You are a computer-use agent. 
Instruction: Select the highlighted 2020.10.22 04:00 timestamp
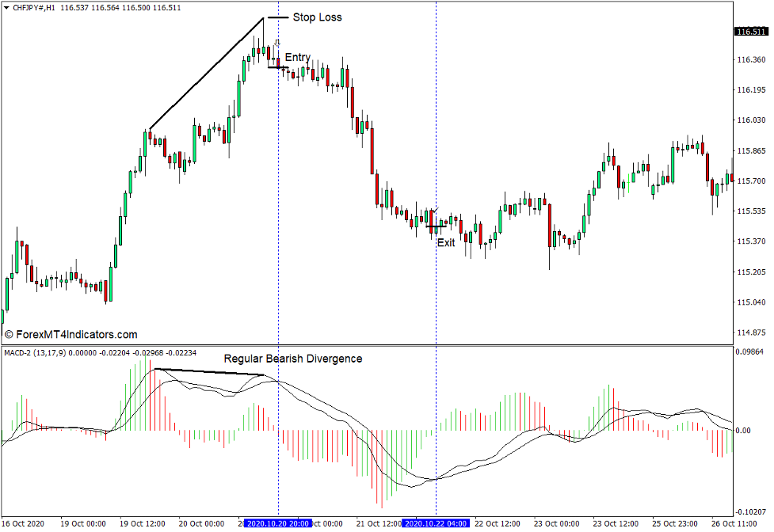coord(436,522)
